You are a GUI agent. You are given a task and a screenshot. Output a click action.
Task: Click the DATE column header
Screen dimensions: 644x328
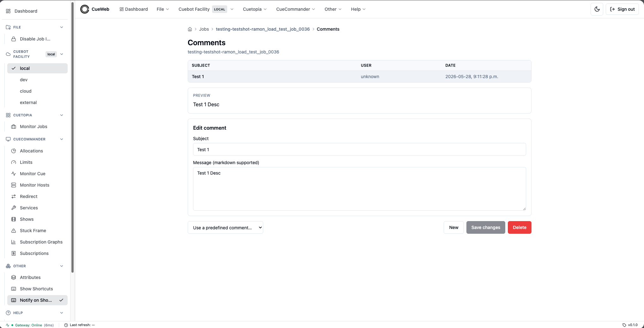(x=450, y=65)
